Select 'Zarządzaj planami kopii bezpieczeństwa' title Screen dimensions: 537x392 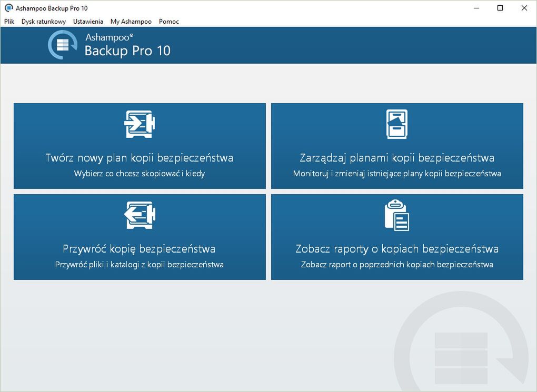397,158
